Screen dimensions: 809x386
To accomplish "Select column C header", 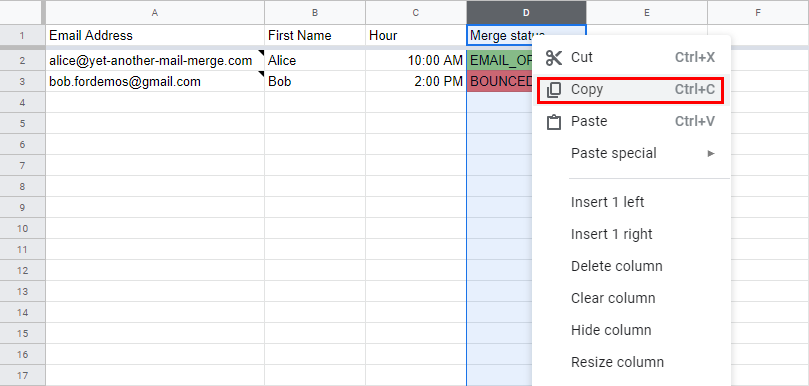I will [416, 12].
